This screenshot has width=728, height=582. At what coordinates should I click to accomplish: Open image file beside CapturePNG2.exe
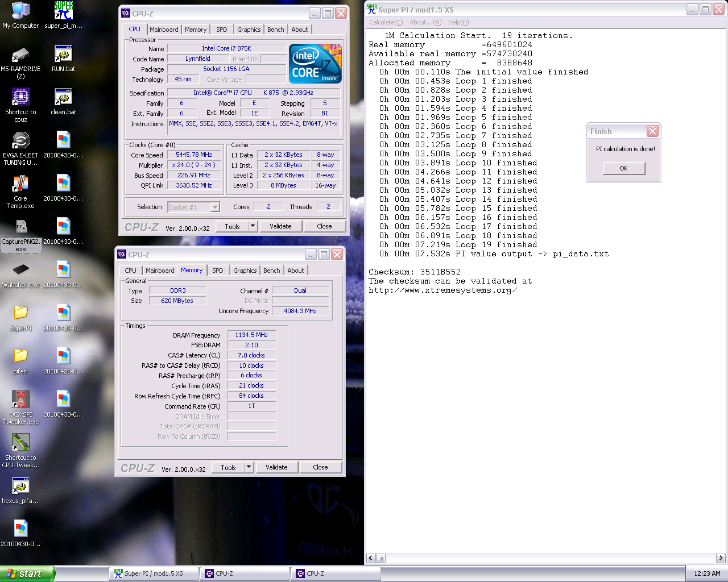63,231
